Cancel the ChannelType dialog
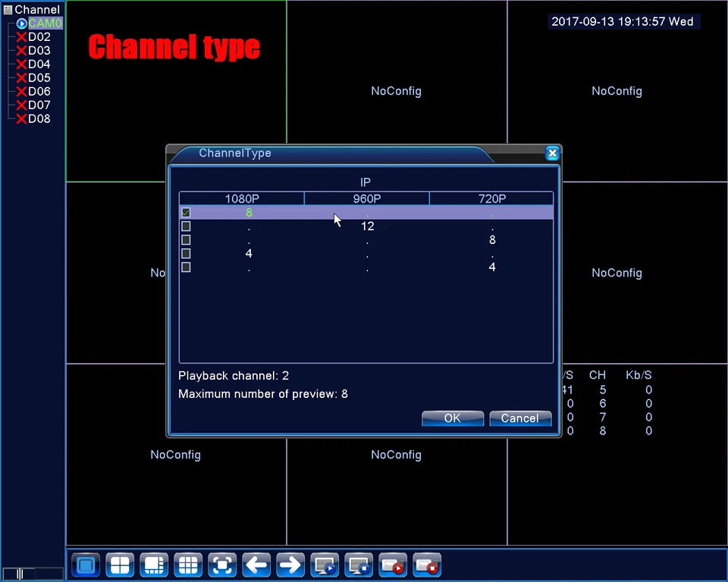This screenshot has width=728, height=582. point(520,418)
